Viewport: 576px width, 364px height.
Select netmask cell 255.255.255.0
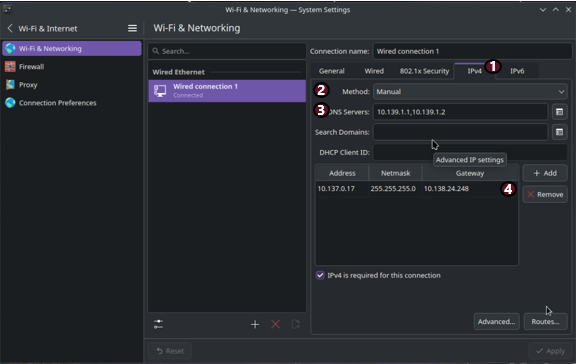(395, 189)
